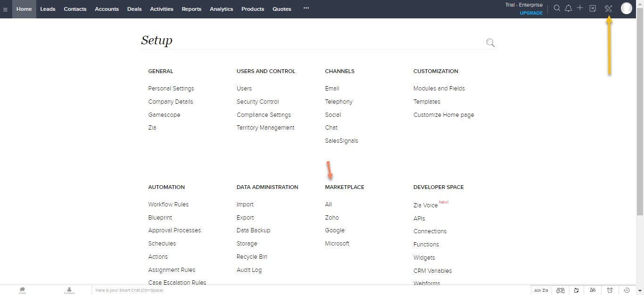Open Compliance Settings
This screenshot has width=644, height=295.
coord(264,115)
